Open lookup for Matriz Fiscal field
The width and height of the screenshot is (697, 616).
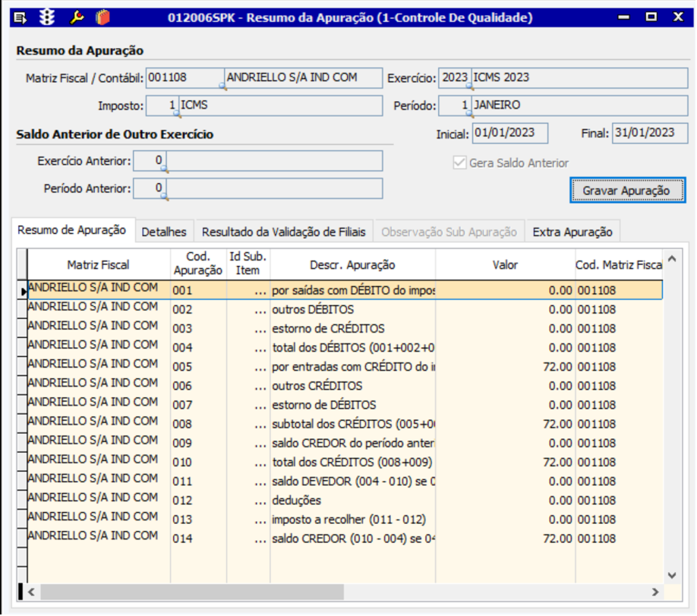[223, 87]
